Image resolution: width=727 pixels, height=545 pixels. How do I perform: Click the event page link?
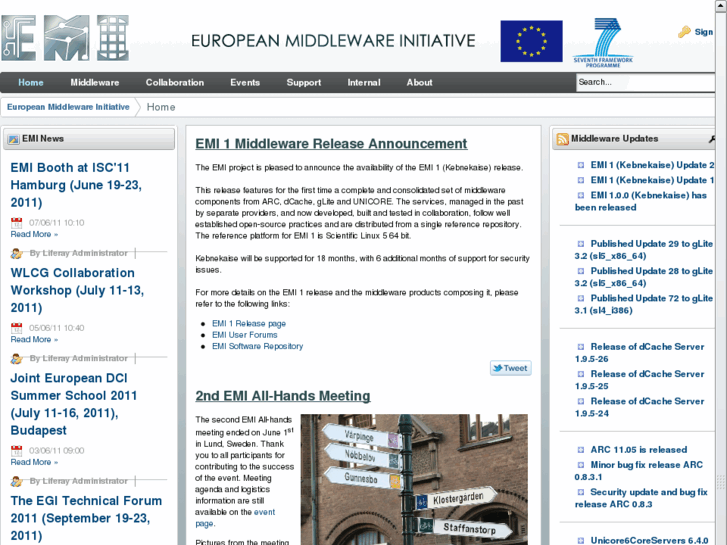[x=235, y=518]
